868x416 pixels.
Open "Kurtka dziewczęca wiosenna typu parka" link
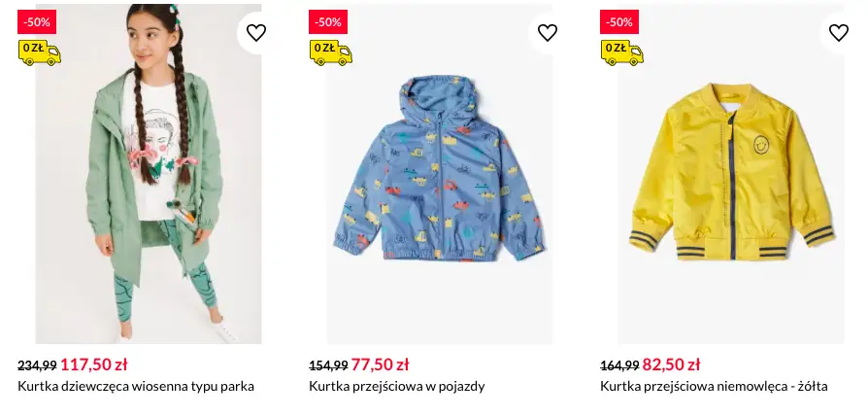click(x=136, y=386)
